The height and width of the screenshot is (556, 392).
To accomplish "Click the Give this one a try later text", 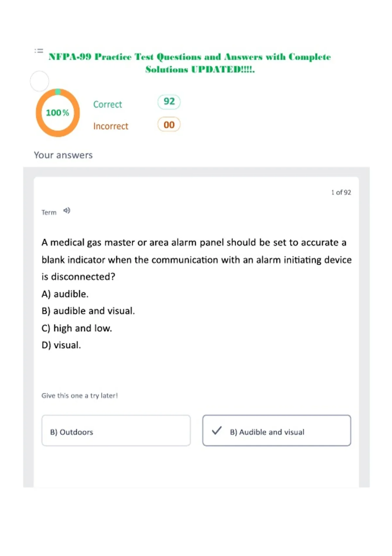I will pyautogui.click(x=80, y=396).
